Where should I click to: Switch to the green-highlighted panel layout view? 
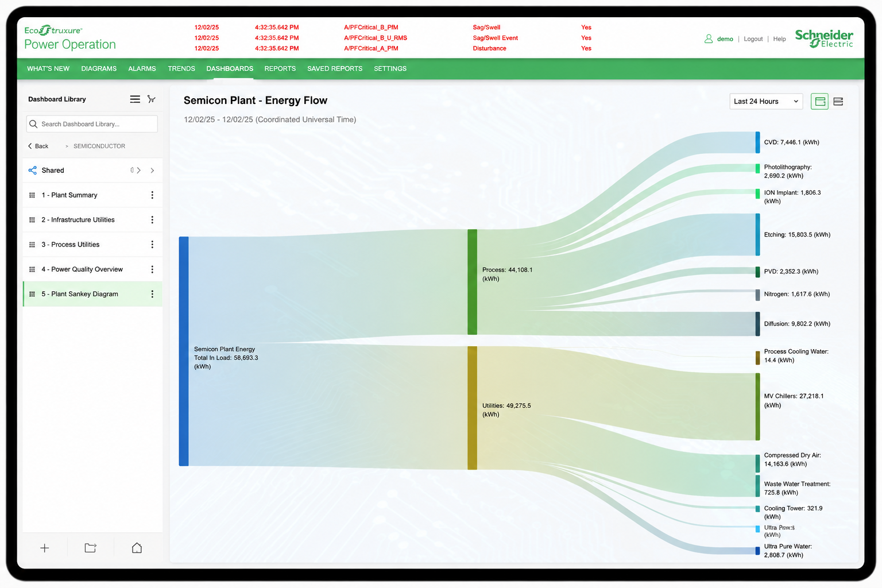[x=819, y=102]
